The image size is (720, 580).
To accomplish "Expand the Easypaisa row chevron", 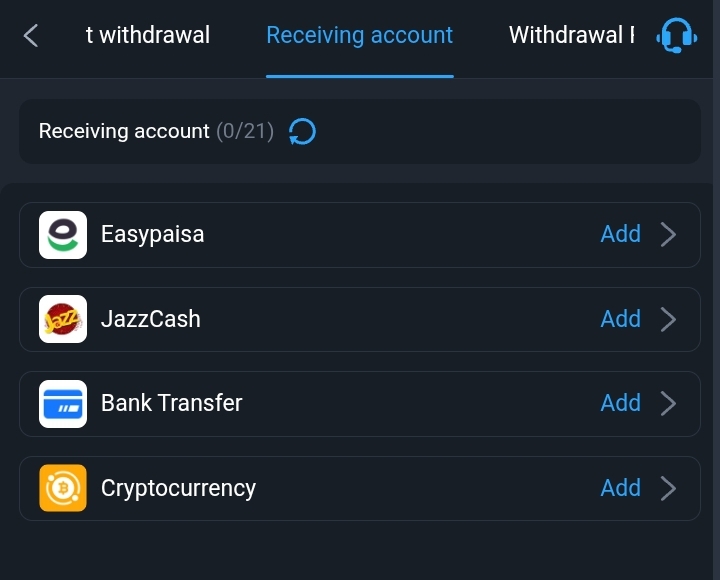I will [x=669, y=235].
